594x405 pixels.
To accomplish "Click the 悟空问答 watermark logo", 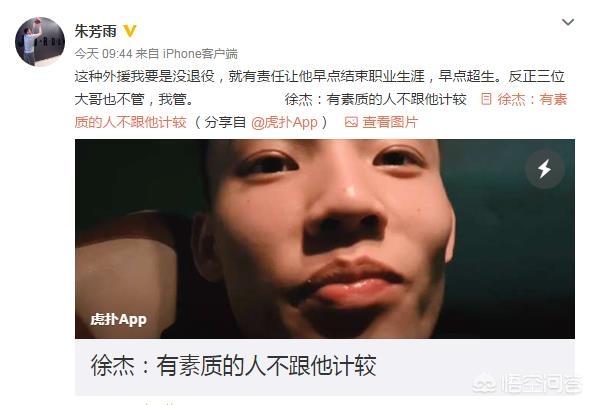I will [485, 384].
